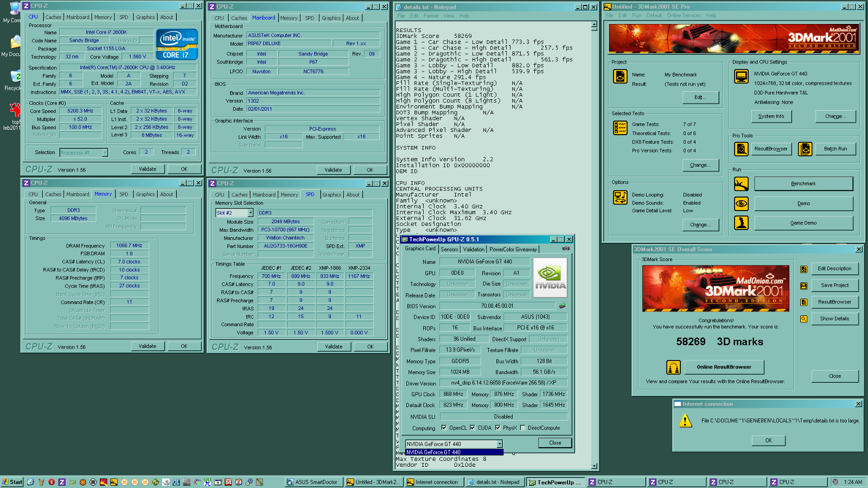
Task: Click the Online ResultBrowser button
Action: (x=724, y=367)
